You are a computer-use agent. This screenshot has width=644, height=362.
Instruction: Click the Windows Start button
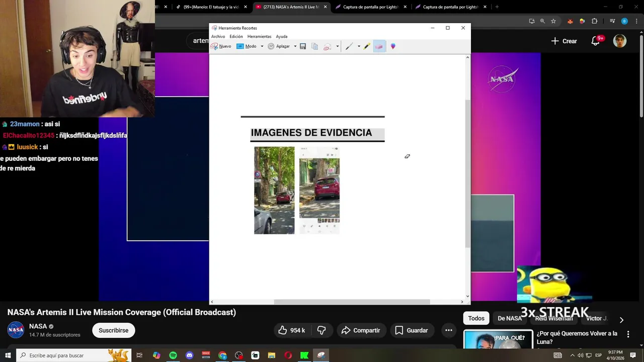click(8, 355)
